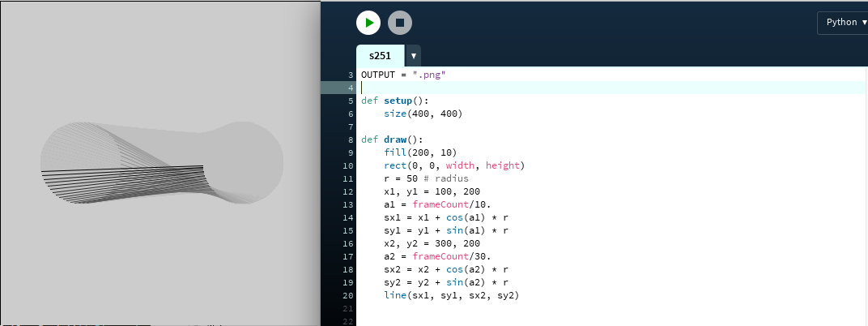The width and height of the screenshot is (868, 326).
Task: Click the 'line' function call on line 20
Action: (x=395, y=295)
